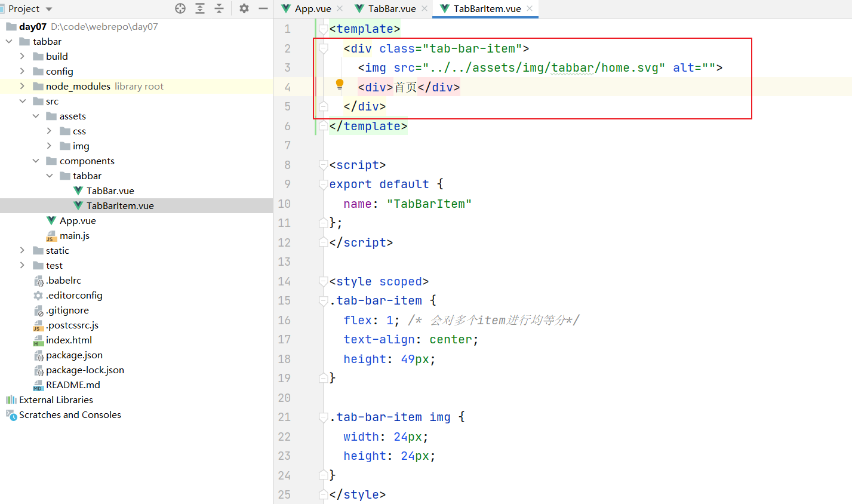Open the Project view dropdown arrow
Viewport: 852px width, 504px height.
49,9
